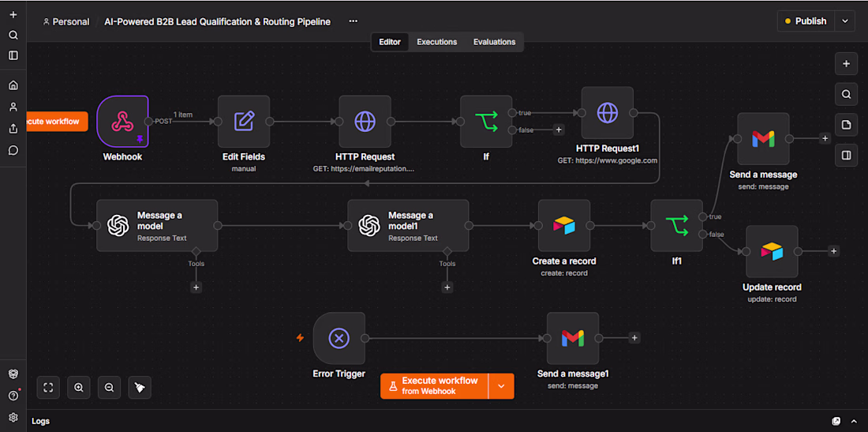Select the If1 branching node
Screen dimensions: 868x432
(676, 225)
